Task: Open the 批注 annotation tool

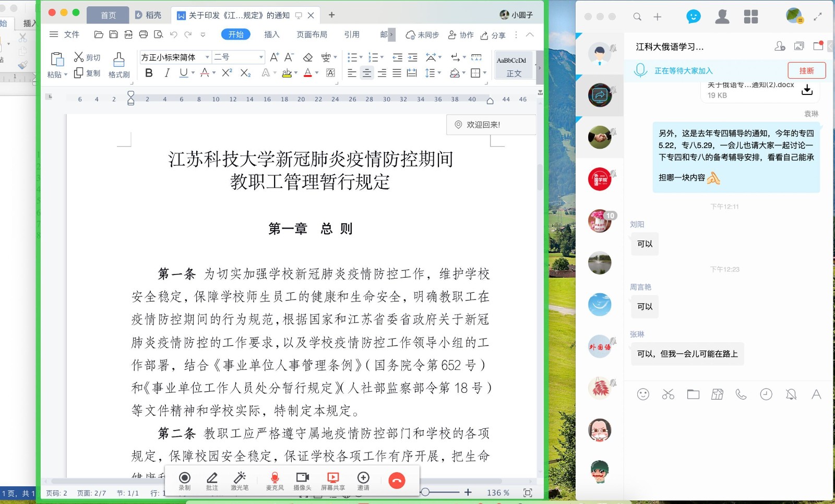Action: pyautogui.click(x=212, y=480)
